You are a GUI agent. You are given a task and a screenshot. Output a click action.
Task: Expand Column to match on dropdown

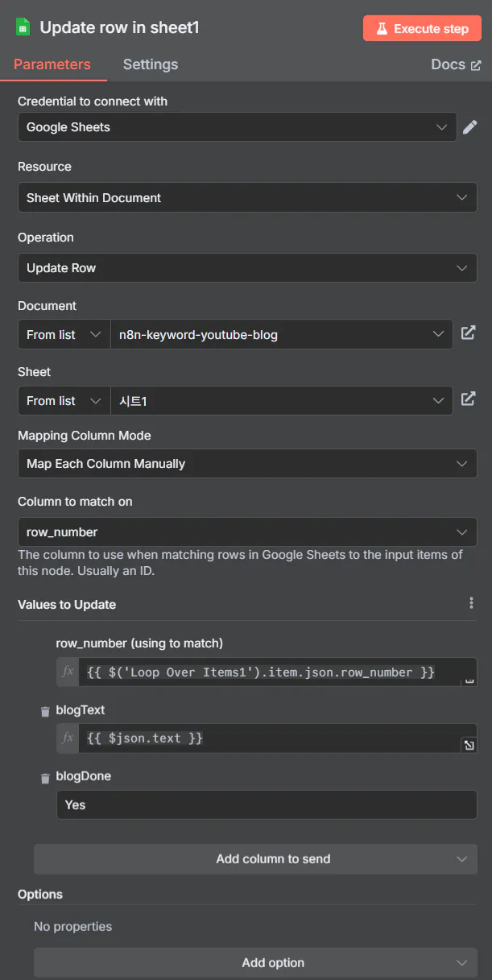click(x=247, y=532)
